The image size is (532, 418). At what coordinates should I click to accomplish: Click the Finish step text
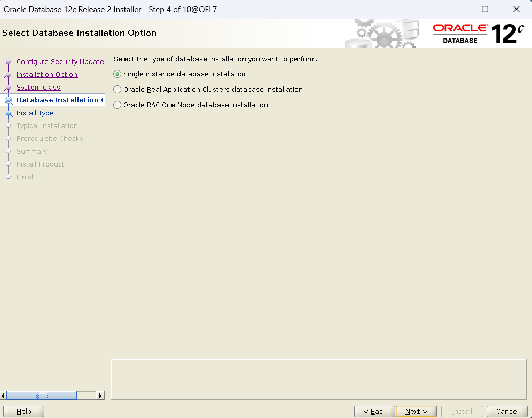26,177
